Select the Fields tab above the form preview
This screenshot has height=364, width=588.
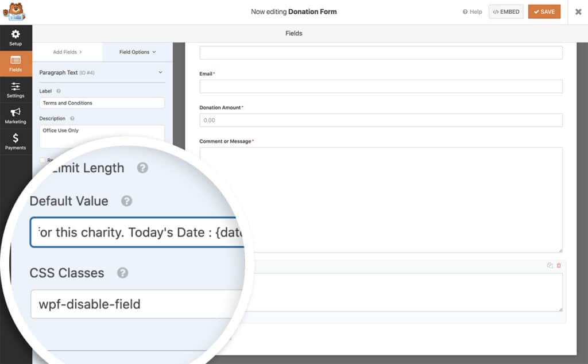(x=293, y=33)
